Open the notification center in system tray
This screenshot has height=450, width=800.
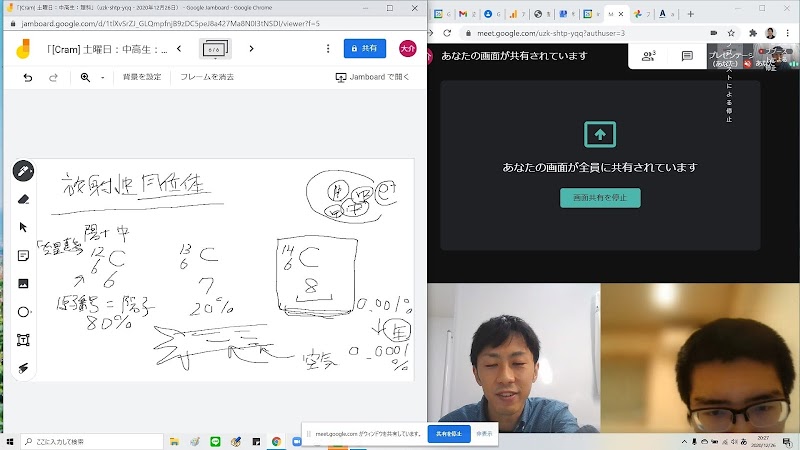tap(787, 441)
